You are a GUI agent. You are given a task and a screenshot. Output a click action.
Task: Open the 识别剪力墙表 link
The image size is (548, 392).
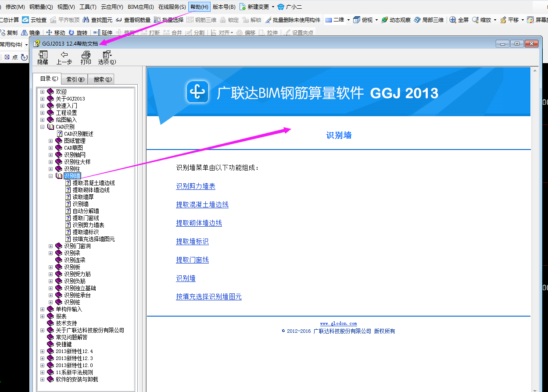coord(196,186)
